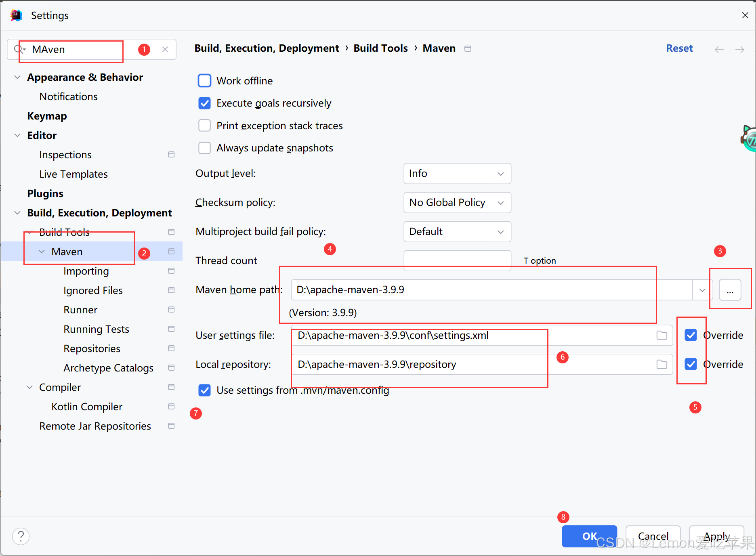This screenshot has width=756, height=556.
Task: Open the help question mark button
Action: pyautogui.click(x=21, y=536)
